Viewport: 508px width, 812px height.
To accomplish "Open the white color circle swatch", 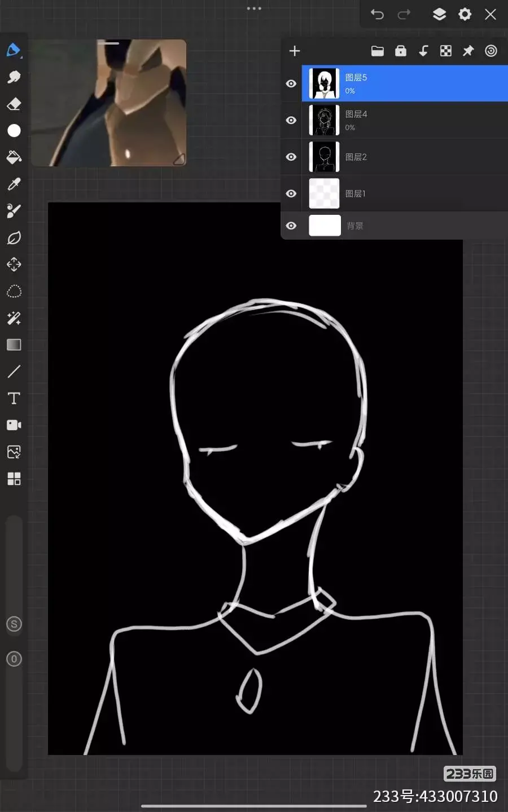I will (14, 131).
